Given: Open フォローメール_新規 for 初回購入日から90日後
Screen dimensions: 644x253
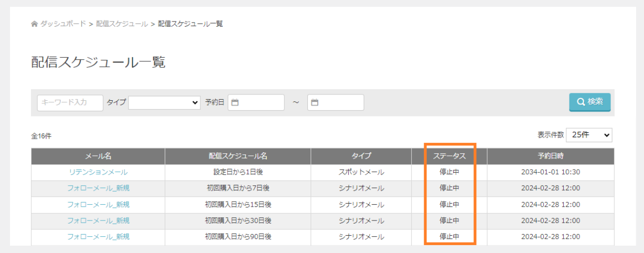Looking at the screenshot, I should point(98,237).
